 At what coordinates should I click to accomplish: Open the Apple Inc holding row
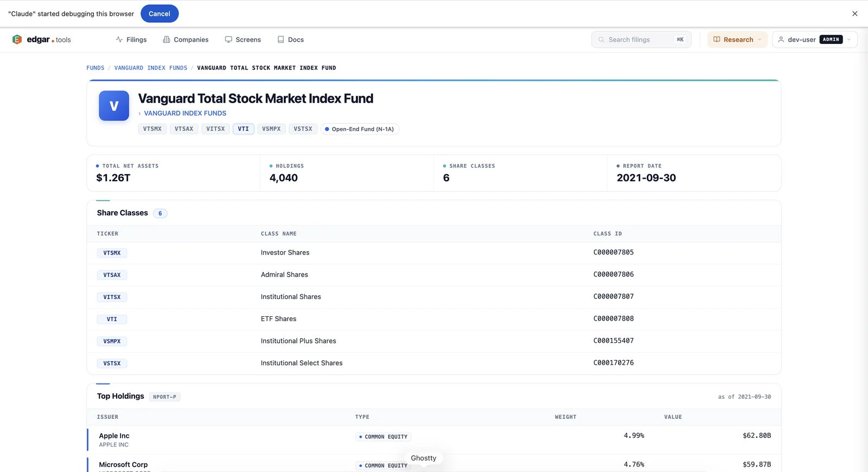[434, 439]
